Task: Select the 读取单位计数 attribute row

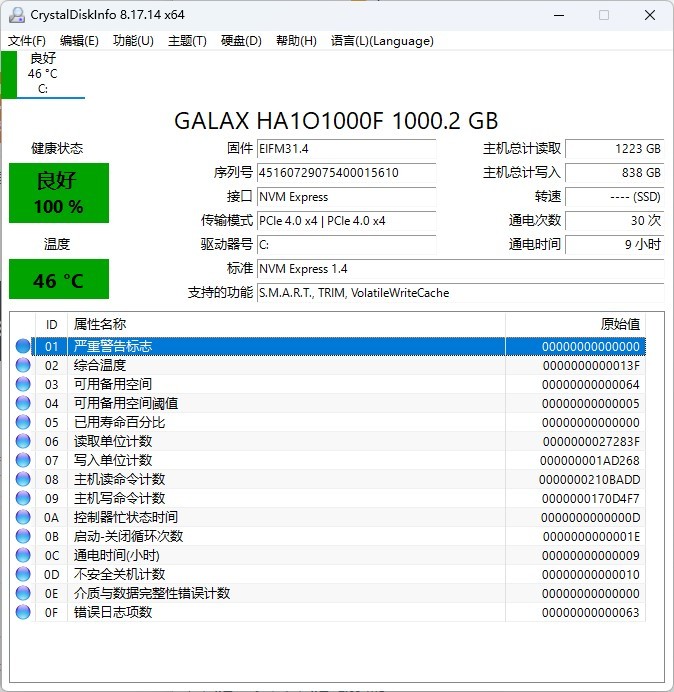Action: coord(328,441)
